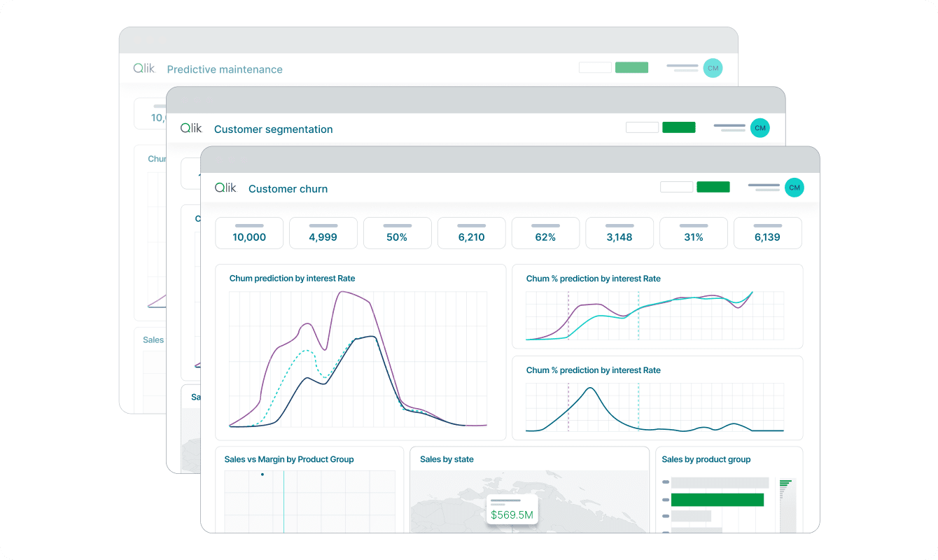Expand the Churn % prediction line chart

658,306
